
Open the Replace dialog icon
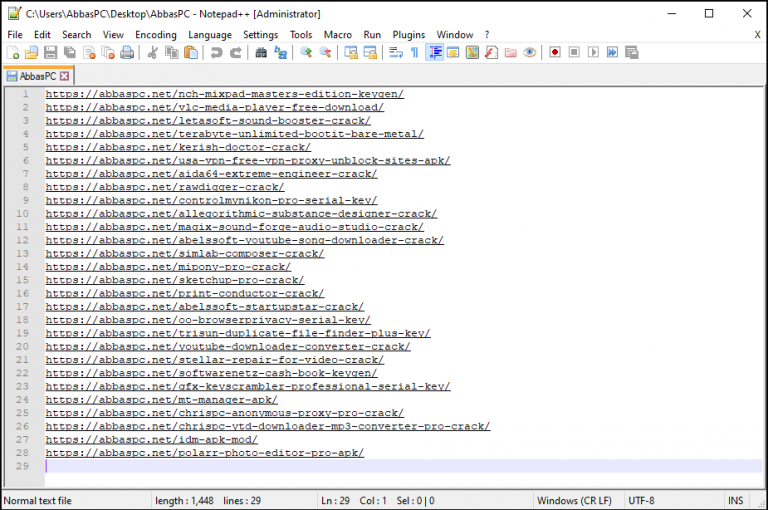280,52
